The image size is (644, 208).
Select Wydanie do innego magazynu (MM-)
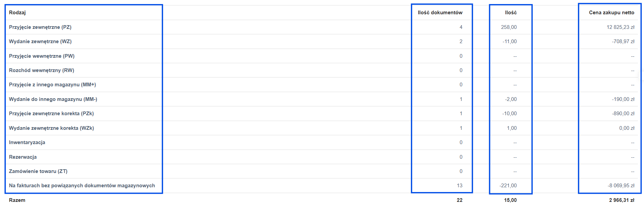(x=322, y=99)
